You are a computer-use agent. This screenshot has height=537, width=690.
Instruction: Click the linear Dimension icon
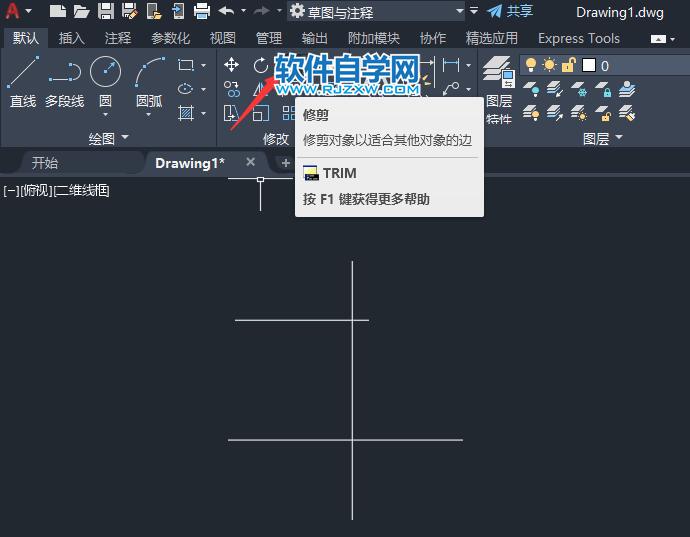(x=451, y=65)
